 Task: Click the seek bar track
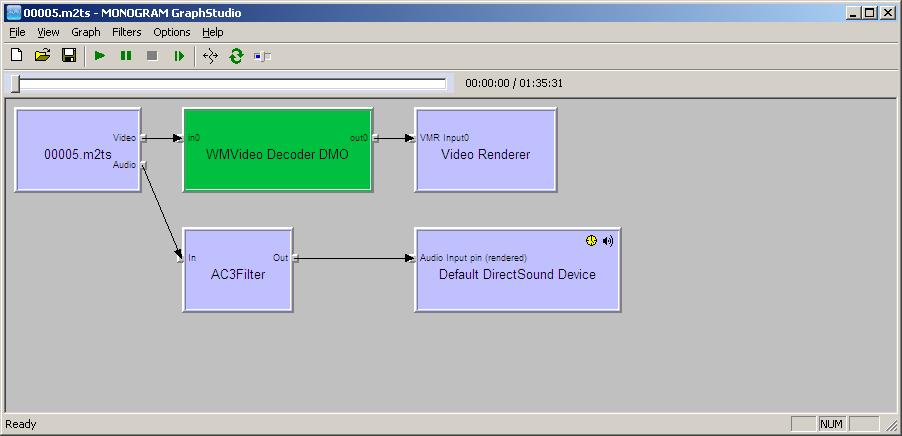(232, 84)
